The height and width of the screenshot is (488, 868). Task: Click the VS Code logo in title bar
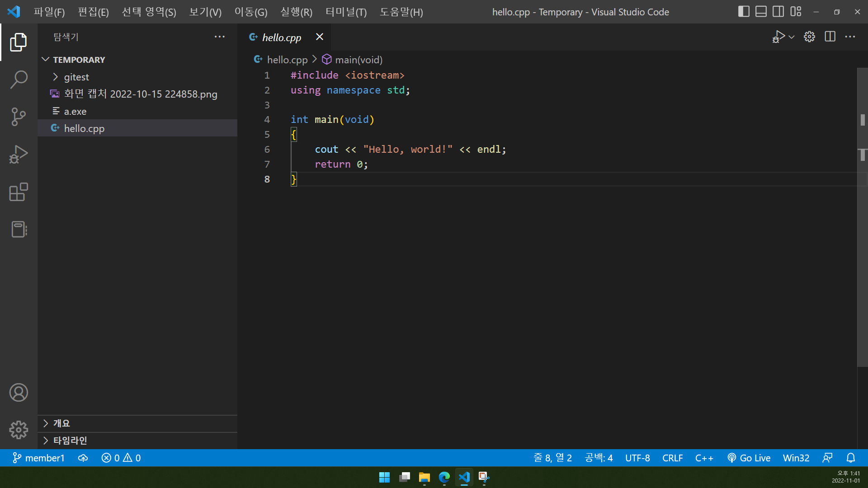pos(14,12)
